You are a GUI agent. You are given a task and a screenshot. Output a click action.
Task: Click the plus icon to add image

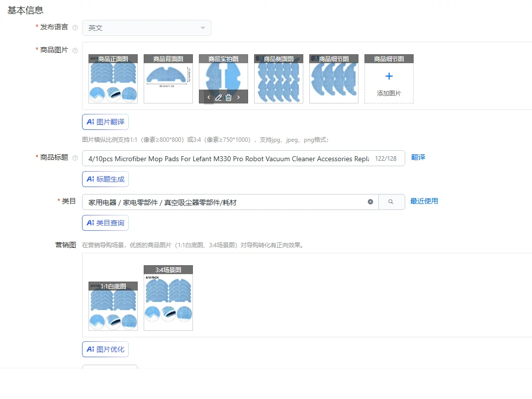tap(389, 76)
